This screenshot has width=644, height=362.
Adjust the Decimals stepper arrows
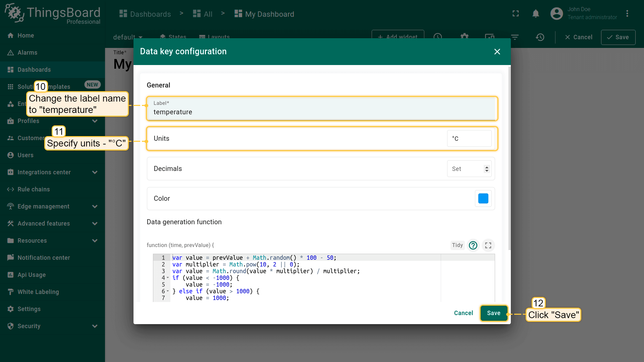(x=487, y=169)
